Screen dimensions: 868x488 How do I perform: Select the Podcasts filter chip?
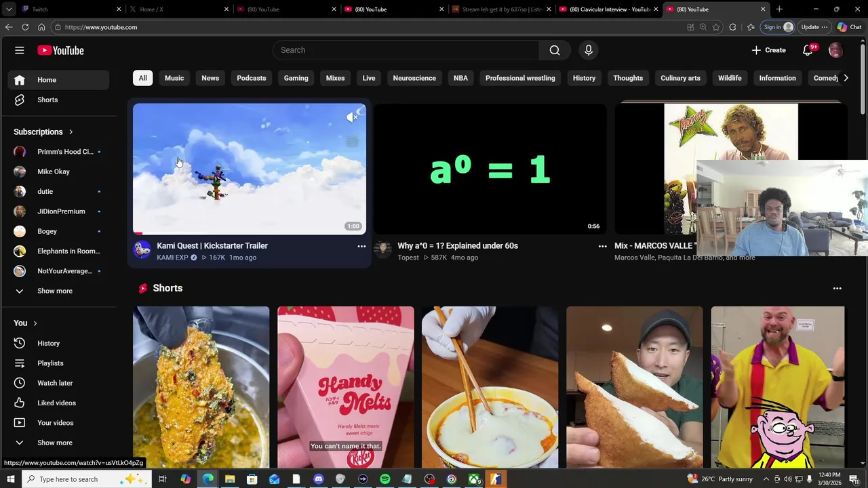252,78
